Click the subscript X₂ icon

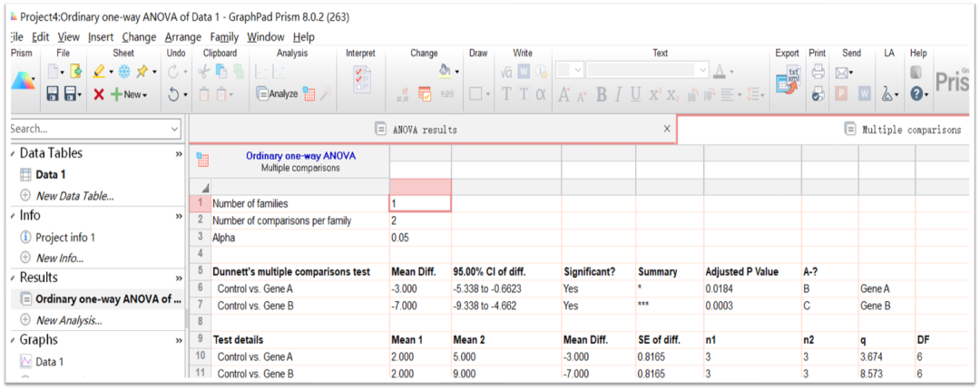[672, 94]
